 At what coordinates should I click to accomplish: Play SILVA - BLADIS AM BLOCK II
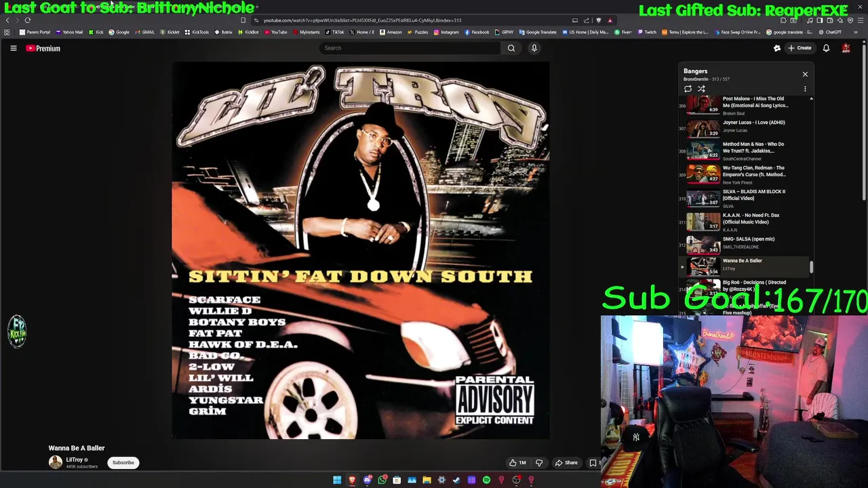tap(744, 198)
